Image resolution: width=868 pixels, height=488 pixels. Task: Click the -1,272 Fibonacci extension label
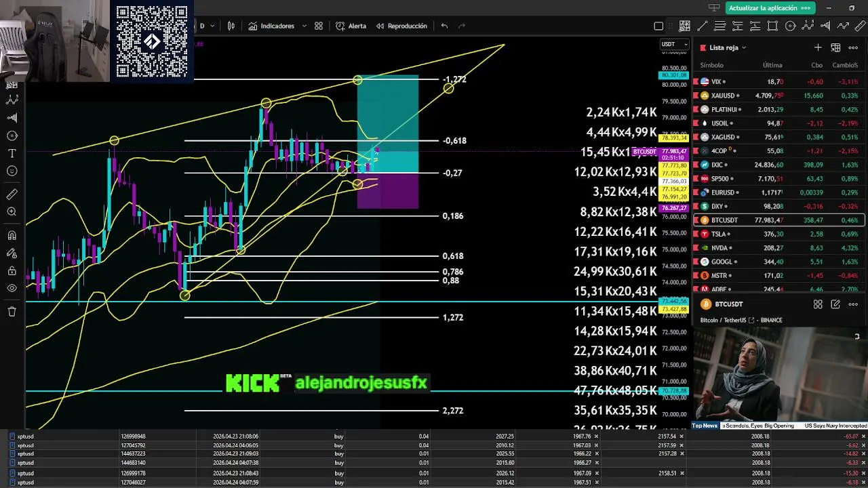(454, 79)
